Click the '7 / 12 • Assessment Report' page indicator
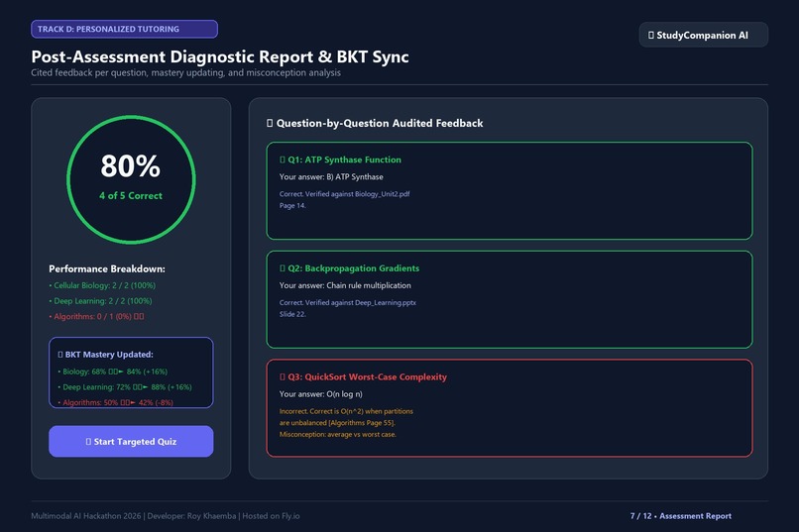Screen dimensions: 799x532 tap(681, 516)
